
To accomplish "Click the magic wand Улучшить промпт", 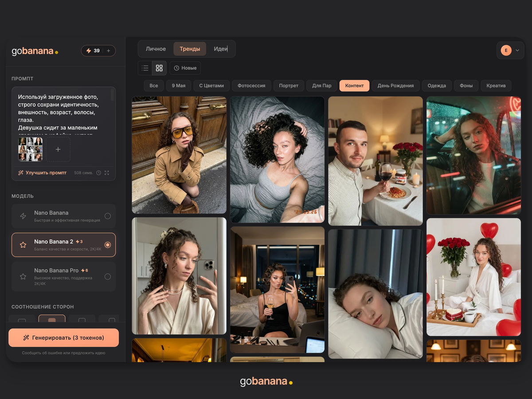I will [x=42, y=173].
